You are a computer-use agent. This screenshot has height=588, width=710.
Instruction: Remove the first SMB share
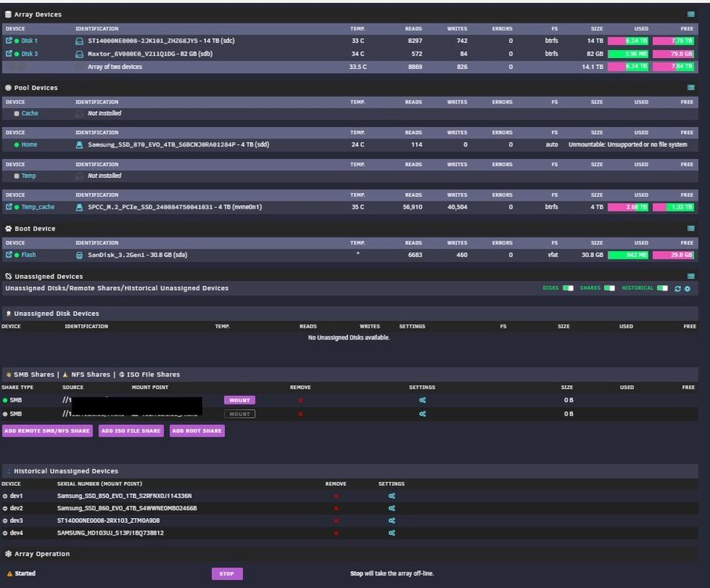(300, 401)
